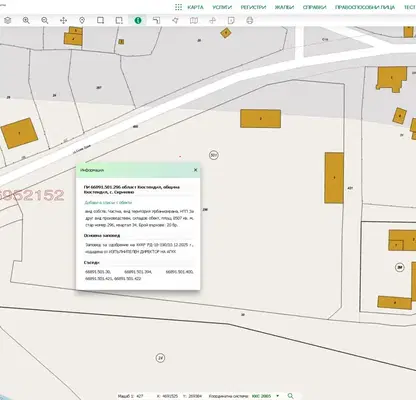This screenshot has width=416, height=400.
Task: Open the folded map icon
Action: 194,20
